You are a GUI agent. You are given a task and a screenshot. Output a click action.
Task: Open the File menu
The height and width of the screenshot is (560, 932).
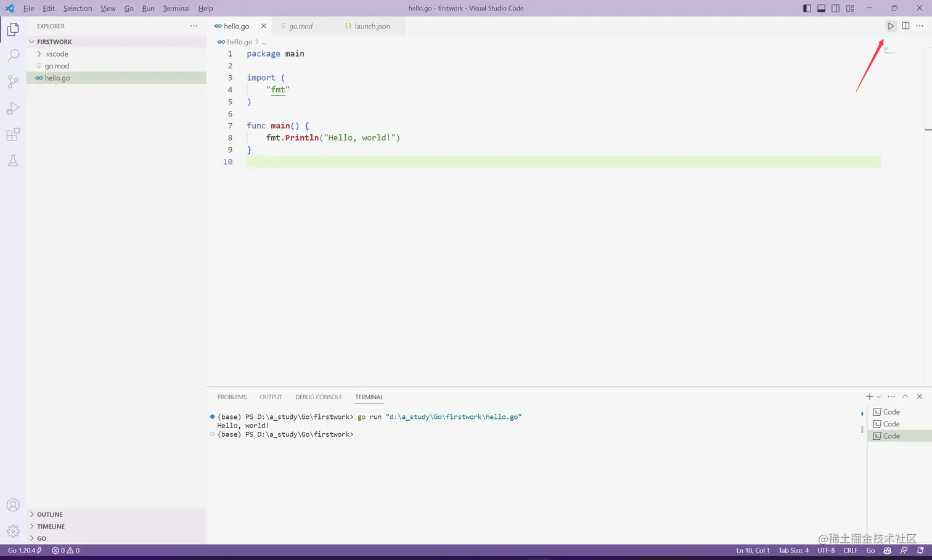(29, 8)
